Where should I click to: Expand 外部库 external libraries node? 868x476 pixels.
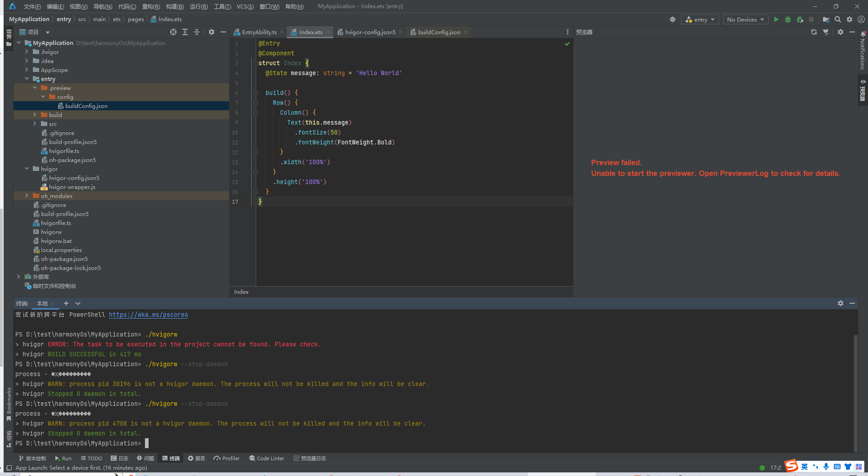click(18, 277)
